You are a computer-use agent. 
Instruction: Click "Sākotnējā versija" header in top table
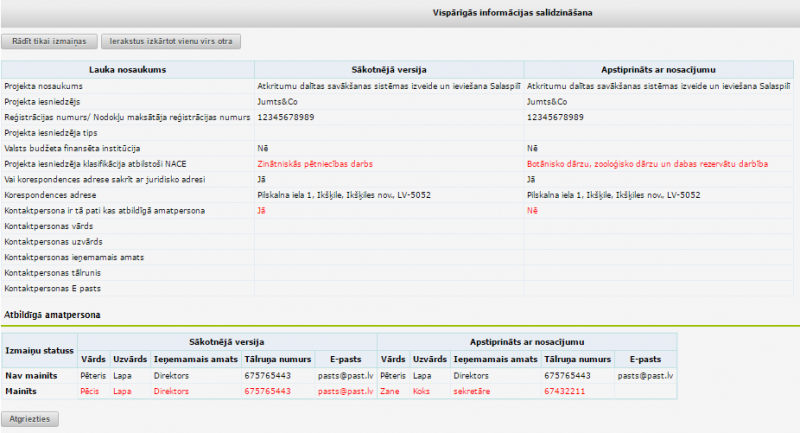click(x=389, y=69)
